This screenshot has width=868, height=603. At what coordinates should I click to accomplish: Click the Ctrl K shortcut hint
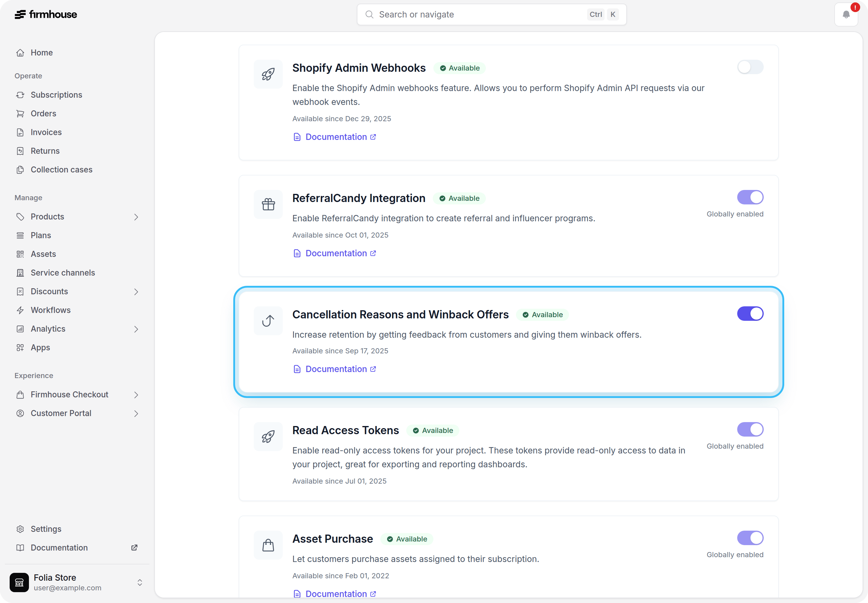point(603,14)
